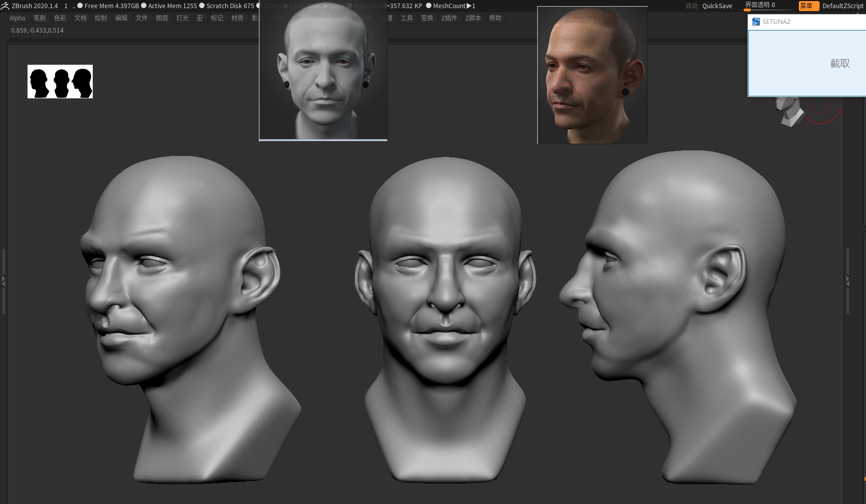Image resolution: width=866 pixels, height=504 pixels.
Task: Open the Alpha menu
Action: (x=17, y=18)
